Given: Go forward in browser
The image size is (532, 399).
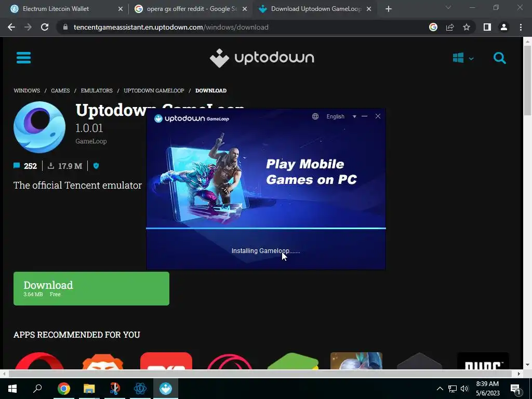Looking at the screenshot, I should coord(28,27).
